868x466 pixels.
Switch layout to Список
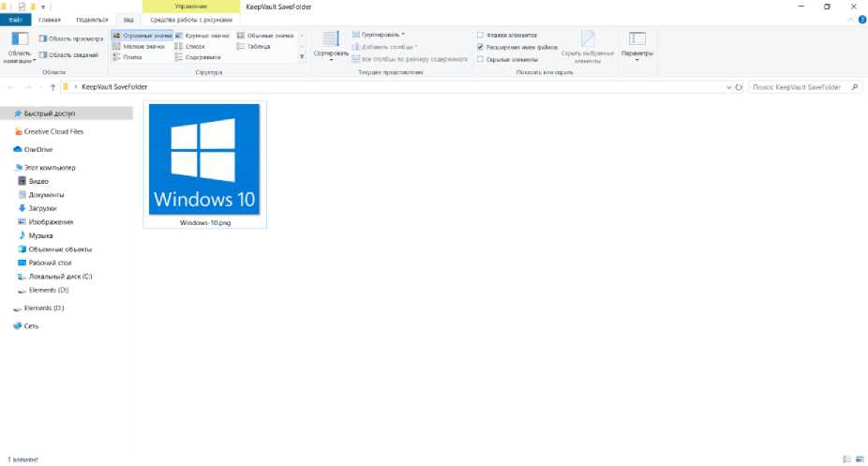click(190, 47)
